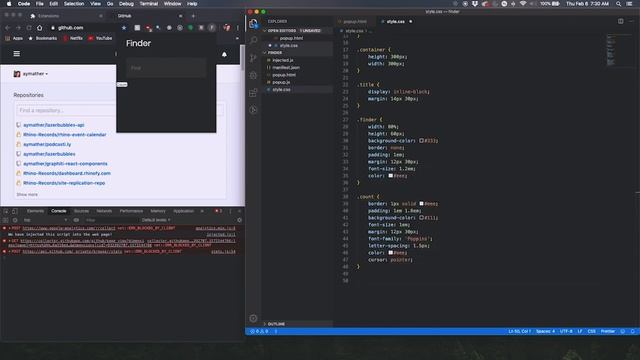
Task: Click the Find input in Finder popup
Action: [x=166, y=68]
